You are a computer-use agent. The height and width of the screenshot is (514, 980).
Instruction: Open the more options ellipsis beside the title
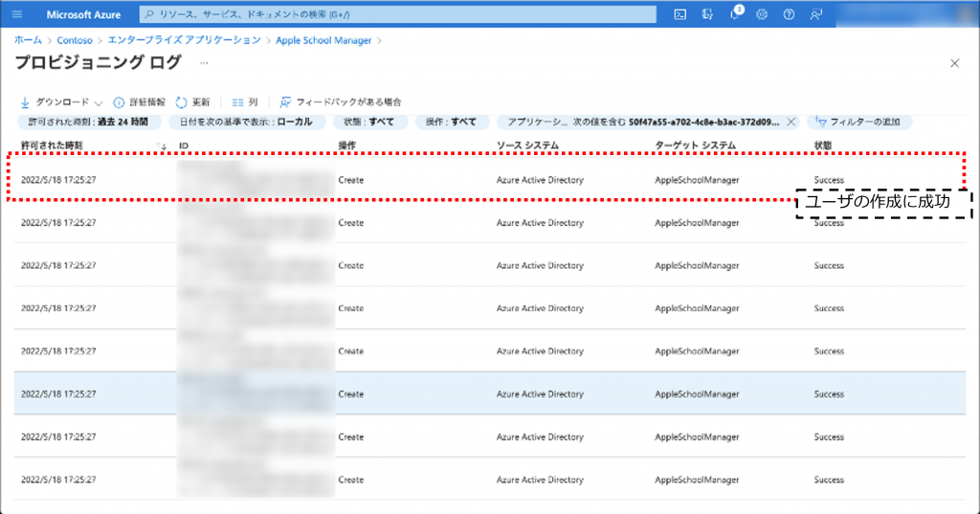(204, 62)
